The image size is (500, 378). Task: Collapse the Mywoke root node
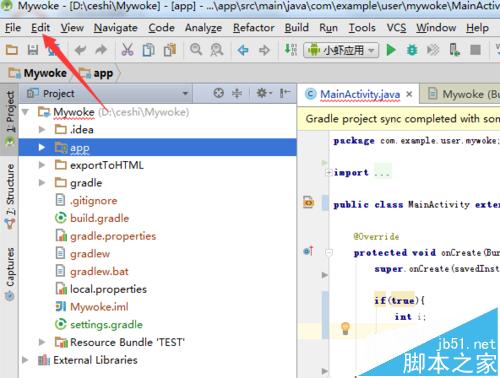[x=26, y=112]
